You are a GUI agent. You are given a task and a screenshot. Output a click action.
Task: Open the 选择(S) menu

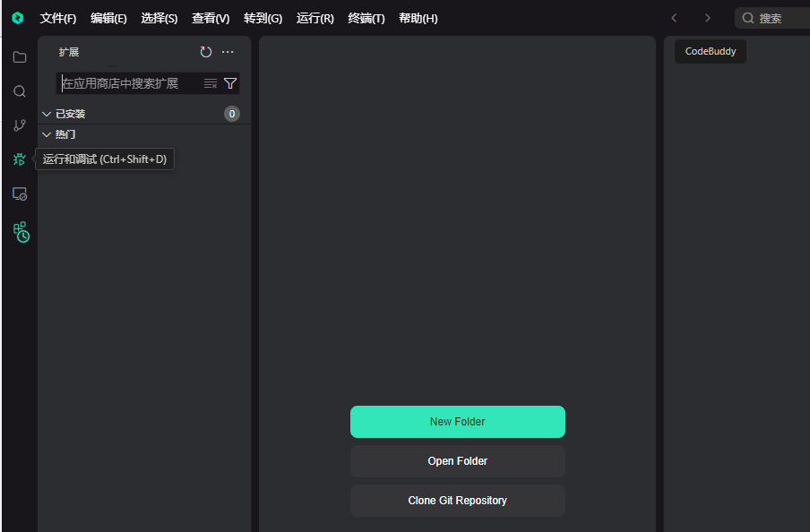coord(159,19)
